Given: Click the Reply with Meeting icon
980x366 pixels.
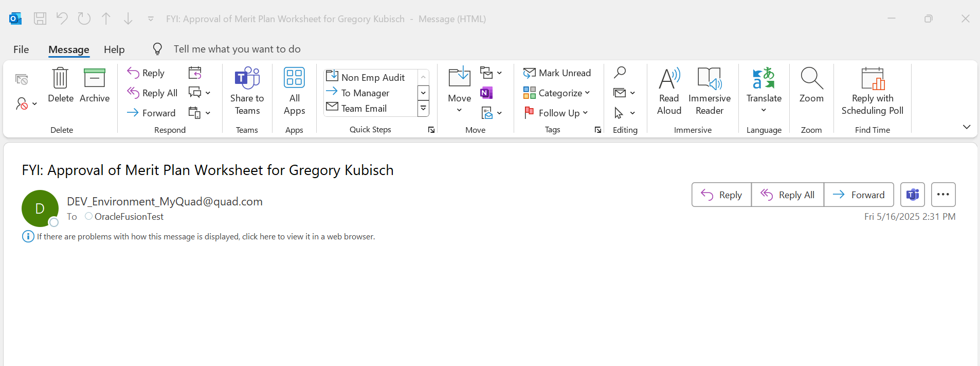Looking at the screenshot, I should point(195,73).
